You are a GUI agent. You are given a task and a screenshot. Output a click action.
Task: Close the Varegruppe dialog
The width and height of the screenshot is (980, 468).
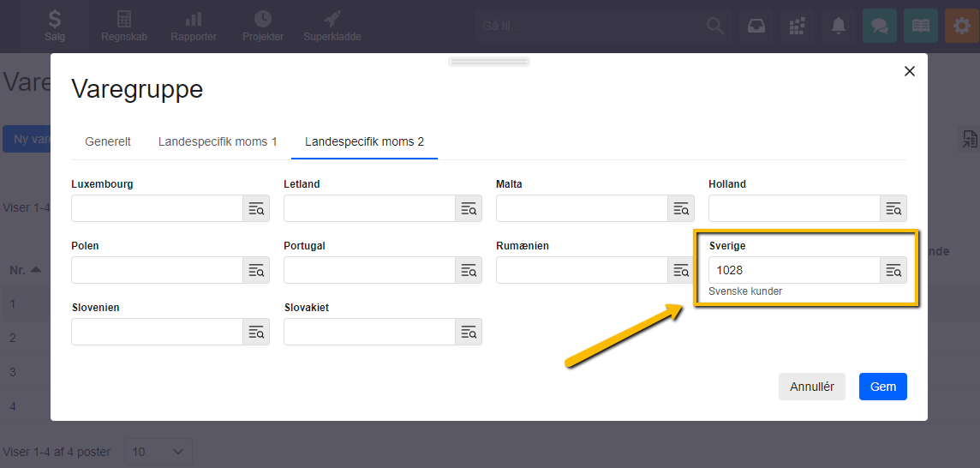[910, 71]
